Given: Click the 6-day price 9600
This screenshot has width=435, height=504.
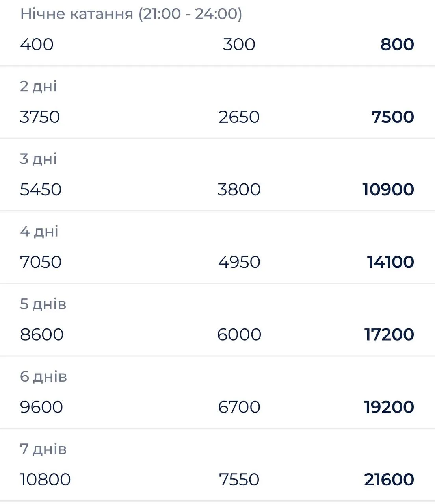Looking at the screenshot, I should [41, 407].
